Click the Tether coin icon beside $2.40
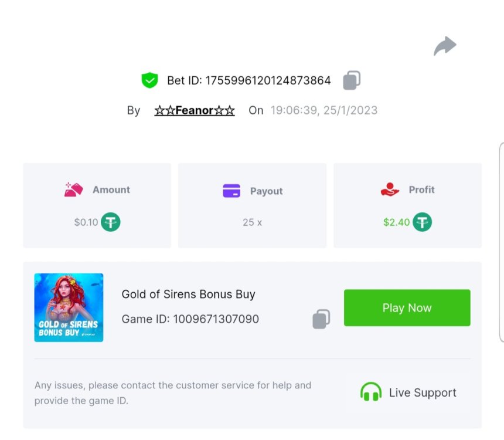The height and width of the screenshot is (440, 504). tap(422, 222)
